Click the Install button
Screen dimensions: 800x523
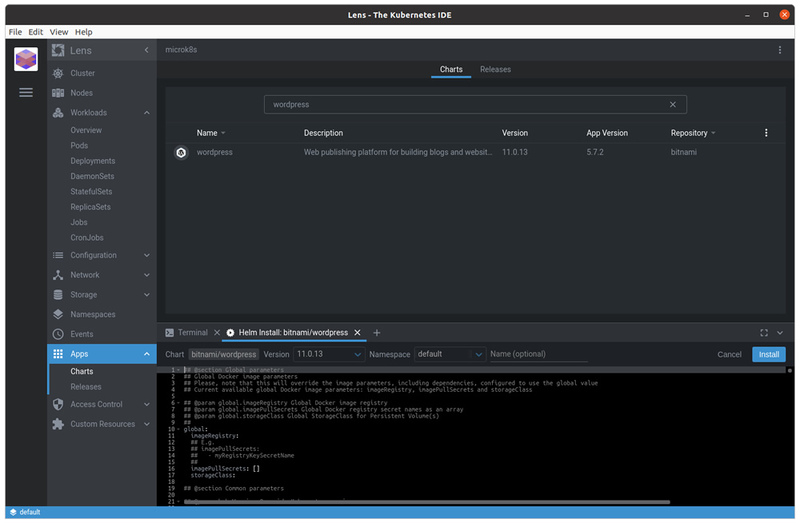768,354
